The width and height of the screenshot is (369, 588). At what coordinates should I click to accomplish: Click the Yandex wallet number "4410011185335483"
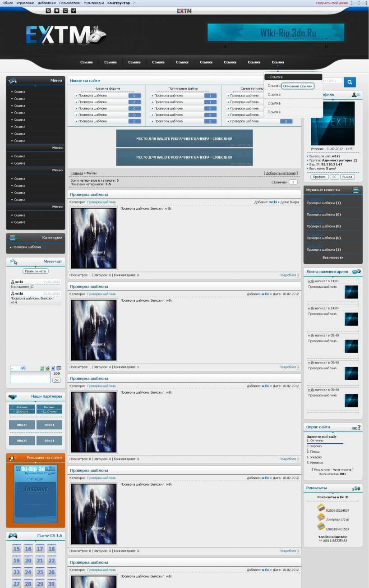tap(333, 541)
